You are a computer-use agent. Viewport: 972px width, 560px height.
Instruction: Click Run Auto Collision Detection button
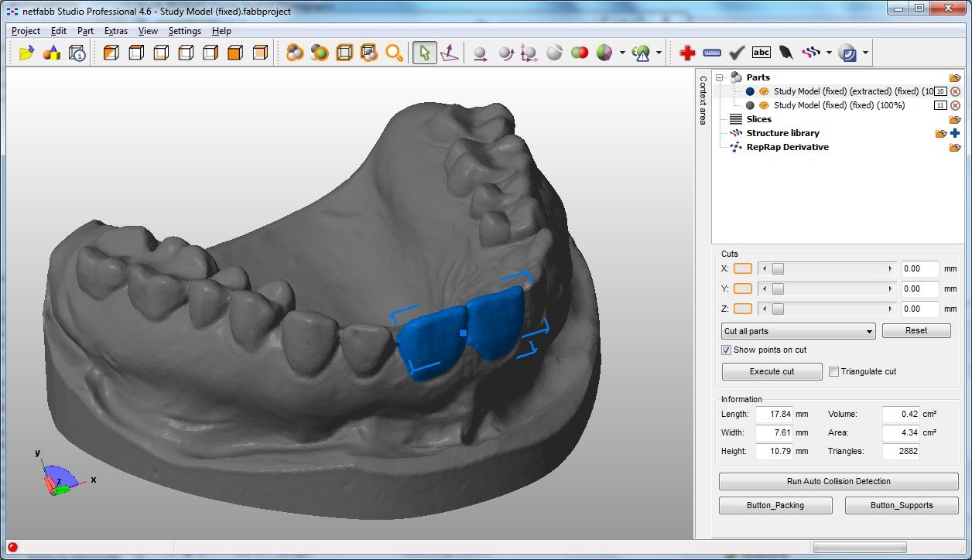point(838,481)
